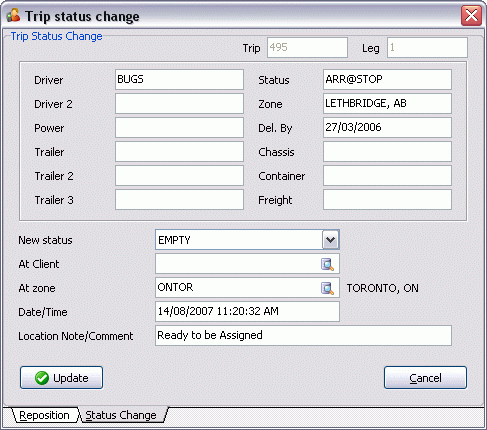This screenshot has height=430, width=487.
Task: Click the Container input field
Action: pyautogui.click(x=387, y=175)
